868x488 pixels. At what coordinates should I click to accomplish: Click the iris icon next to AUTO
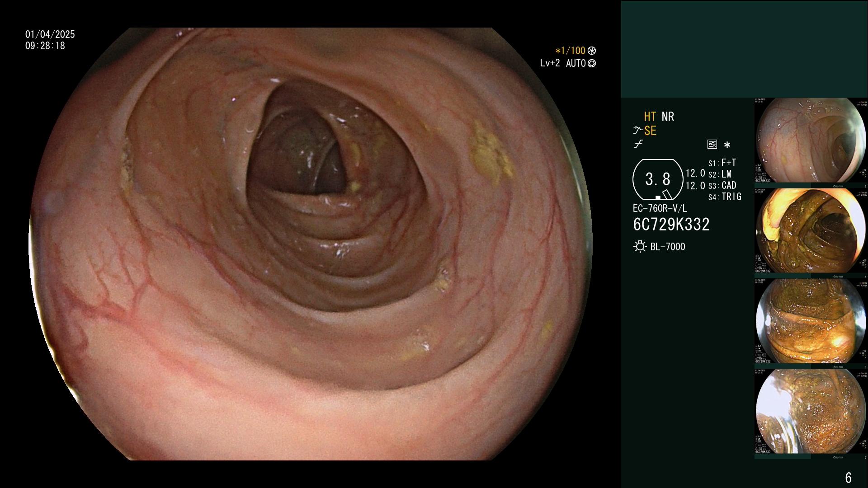[x=592, y=64]
